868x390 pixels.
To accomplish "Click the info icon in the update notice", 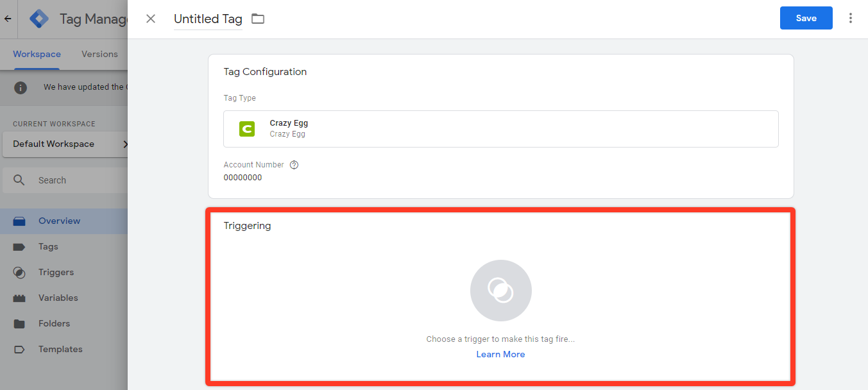I will pos(21,87).
